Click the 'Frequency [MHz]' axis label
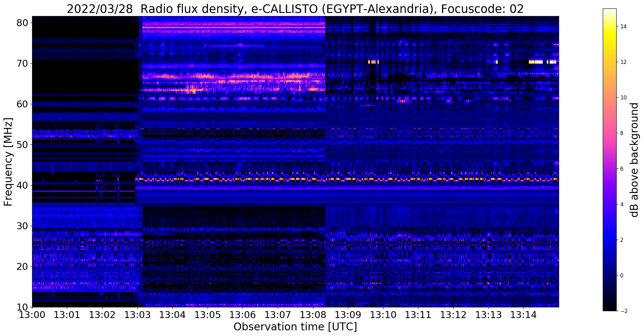This screenshot has height=336, width=644. pyautogui.click(x=8, y=162)
